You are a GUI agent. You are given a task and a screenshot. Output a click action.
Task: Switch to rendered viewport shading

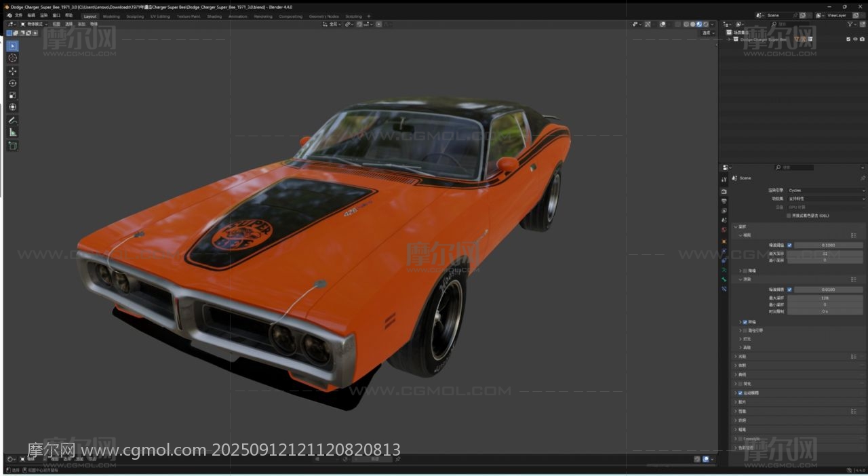point(706,24)
